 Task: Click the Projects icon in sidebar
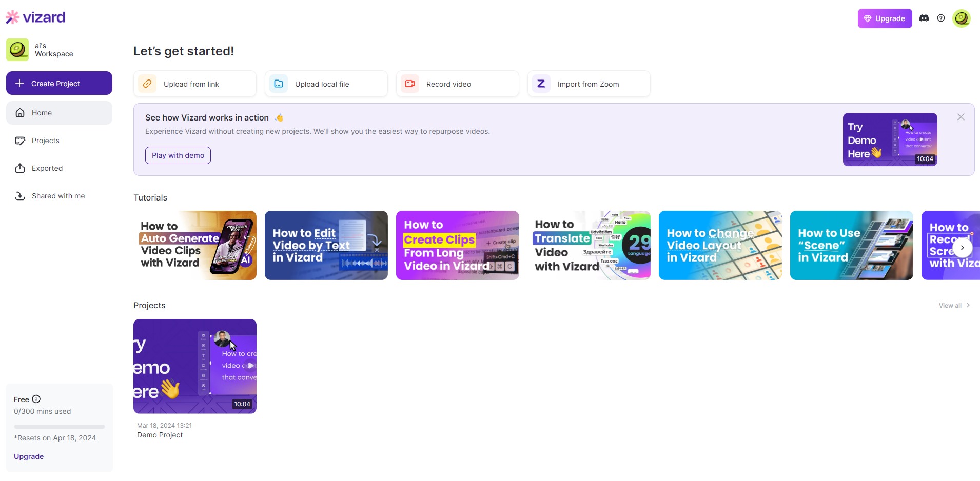pyautogui.click(x=20, y=141)
